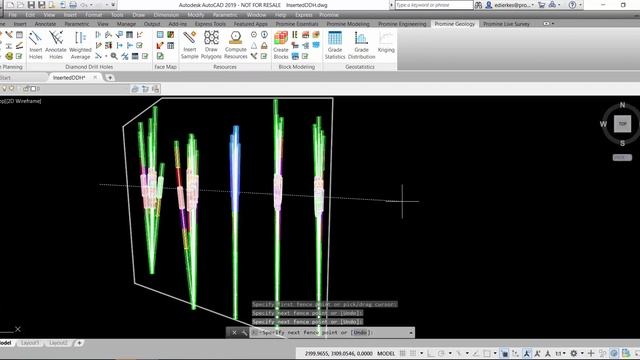640x360 pixels.
Task: Add a new layout with plus button
Action: pyautogui.click(x=79, y=343)
